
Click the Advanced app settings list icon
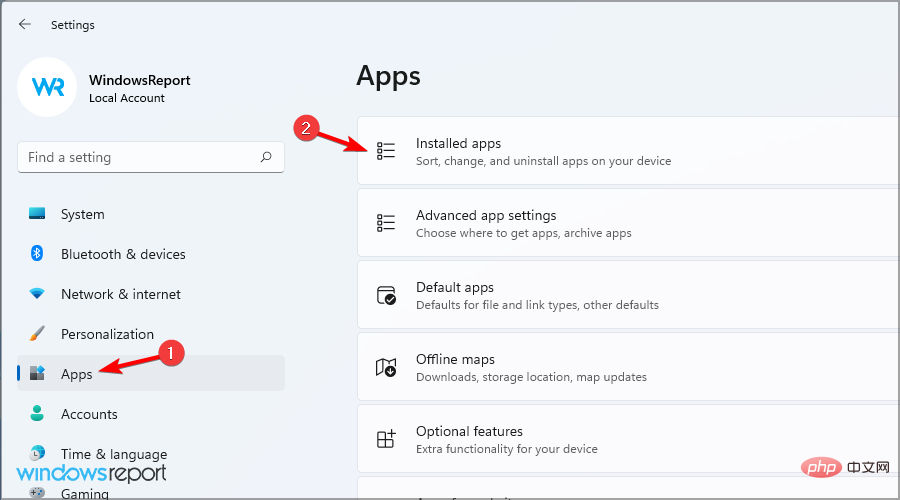point(386,223)
